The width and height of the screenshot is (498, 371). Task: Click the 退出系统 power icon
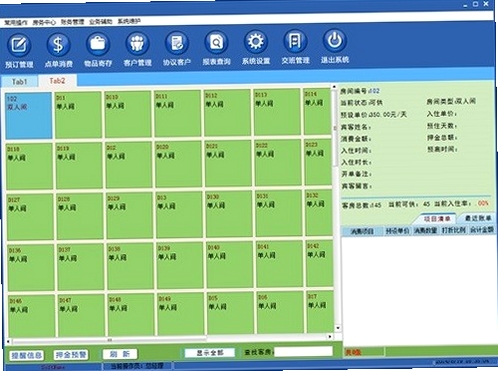[335, 41]
